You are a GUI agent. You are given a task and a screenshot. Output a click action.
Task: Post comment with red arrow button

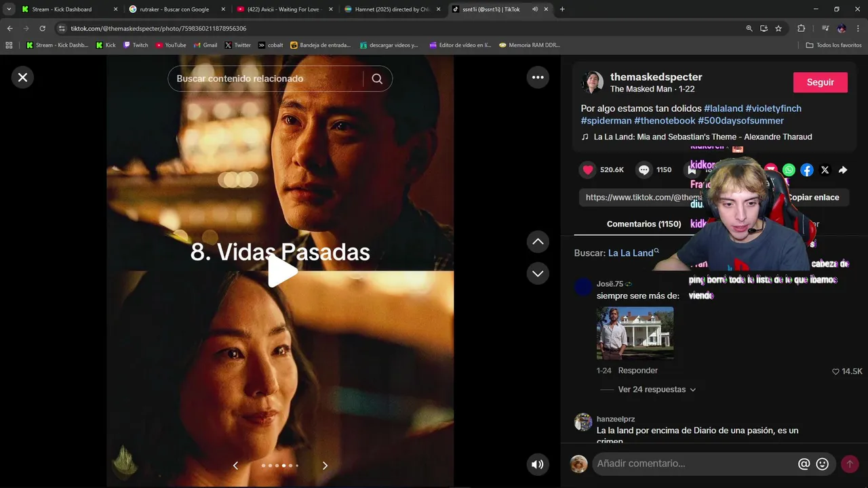coord(850,464)
